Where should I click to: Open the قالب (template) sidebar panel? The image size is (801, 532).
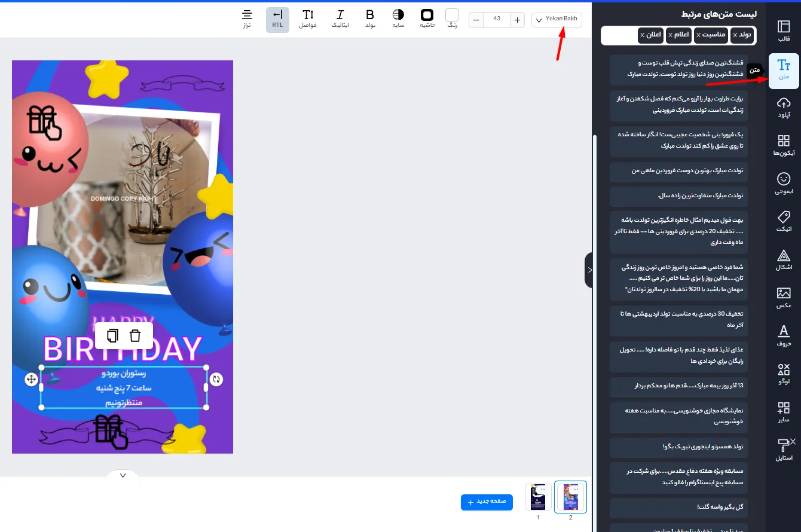coord(783,32)
